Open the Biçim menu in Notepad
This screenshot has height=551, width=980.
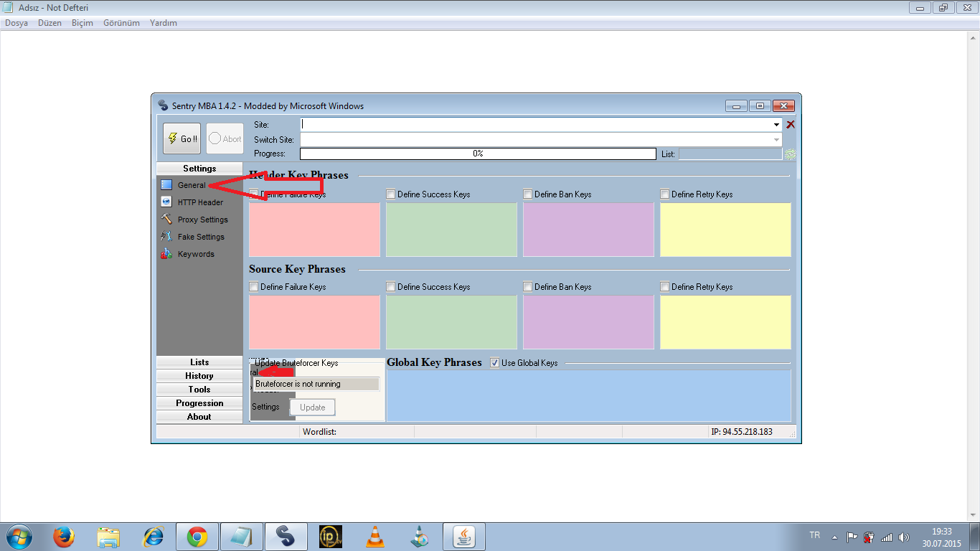[83, 23]
